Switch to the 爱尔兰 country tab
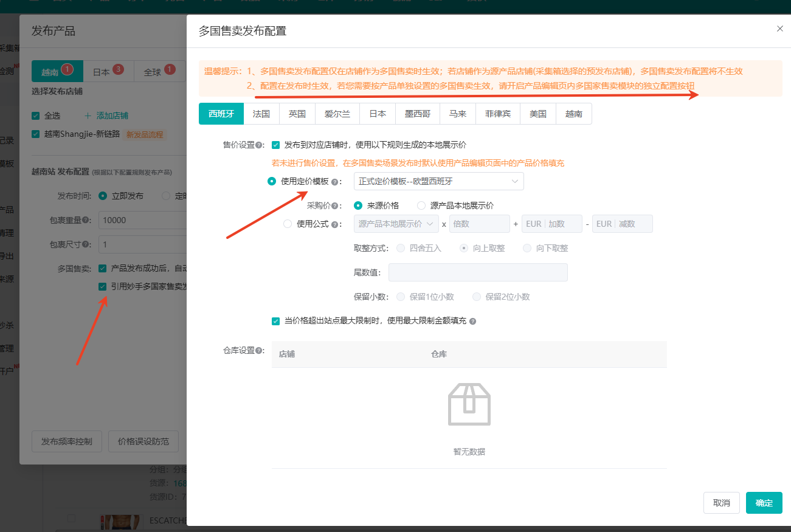 click(337, 114)
